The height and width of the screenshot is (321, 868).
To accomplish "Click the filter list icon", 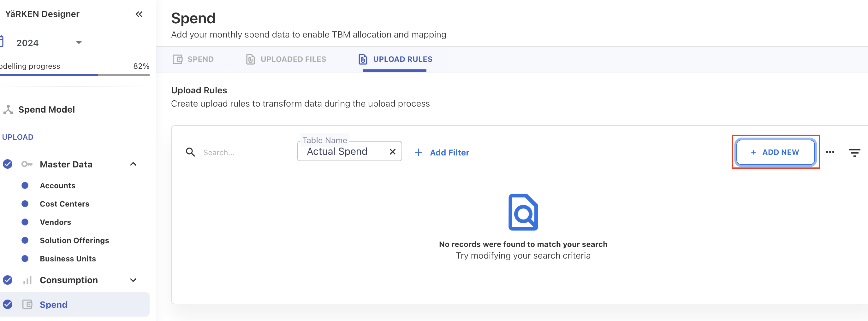I will (x=854, y=153).
